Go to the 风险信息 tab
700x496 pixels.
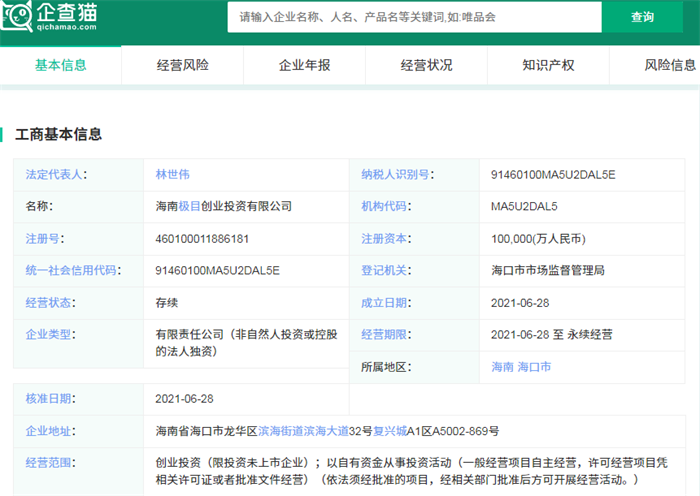(670, 65)
